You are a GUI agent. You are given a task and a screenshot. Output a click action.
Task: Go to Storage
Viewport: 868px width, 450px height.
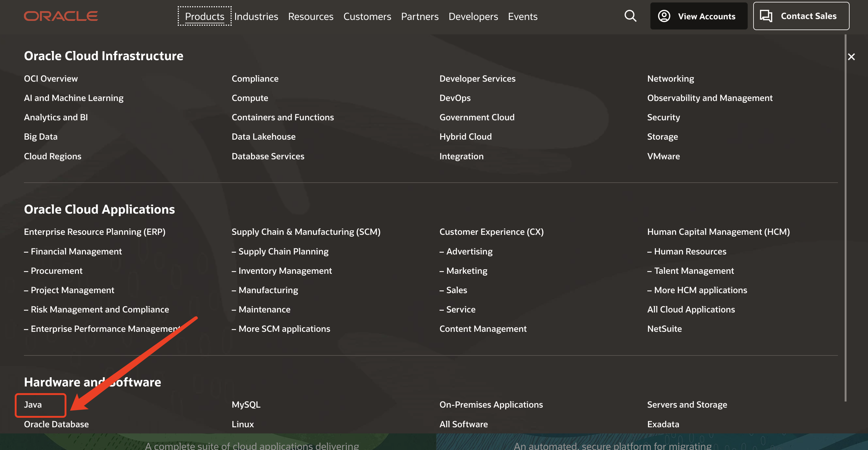pyautogui.click(x=662, y=137)
